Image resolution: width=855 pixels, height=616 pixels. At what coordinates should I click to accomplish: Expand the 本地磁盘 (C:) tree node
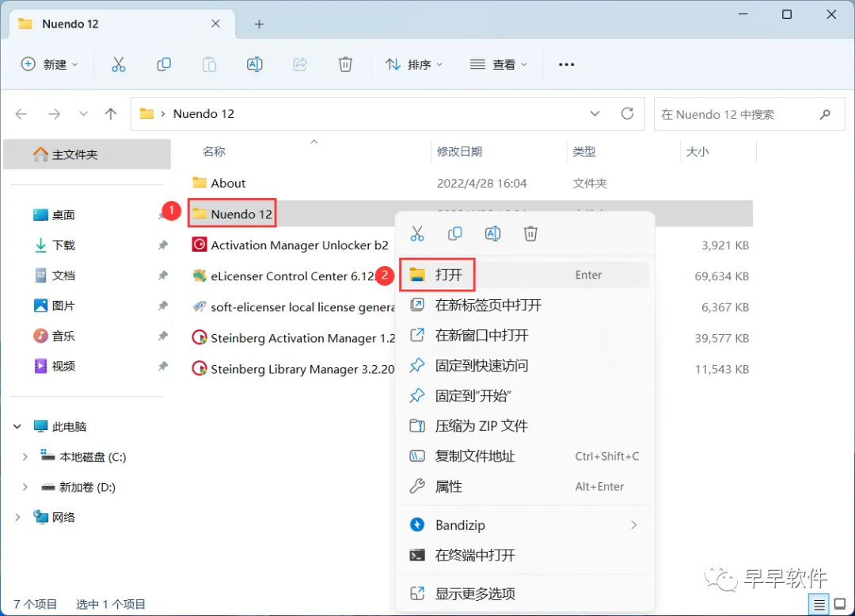[25, 457]
